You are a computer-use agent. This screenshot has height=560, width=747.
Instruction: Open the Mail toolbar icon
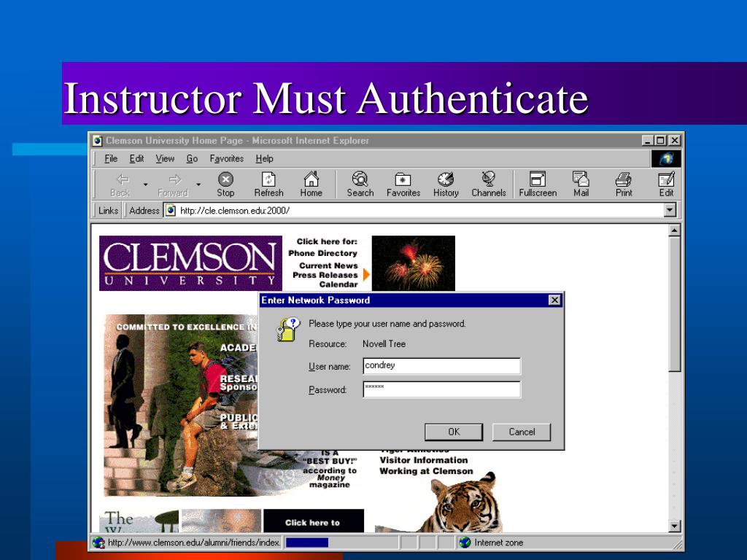(x=581, y=179)
